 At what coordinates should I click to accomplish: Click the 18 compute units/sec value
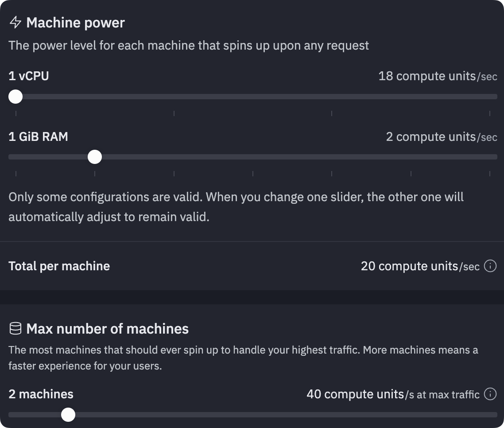point(438,76)
